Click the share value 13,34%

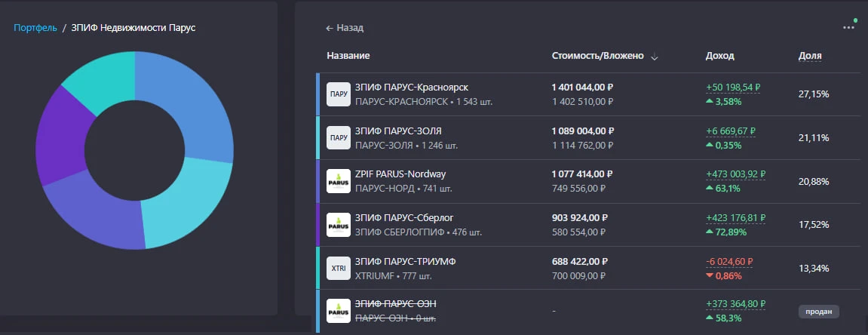pos(814,269)
